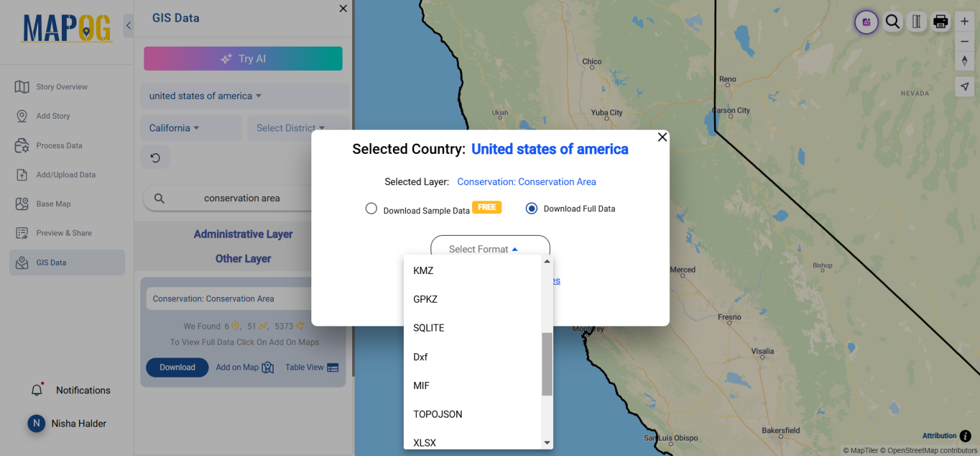Viewport: 980px width, 456px height.
Task: Open Base Map in the sidebar
Action: tap(54, 203)
